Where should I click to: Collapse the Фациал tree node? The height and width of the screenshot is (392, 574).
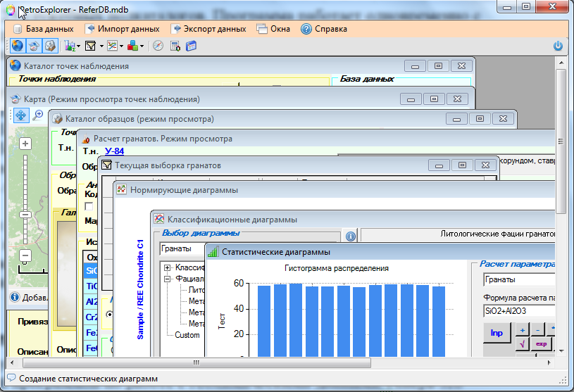[x=168, y=279]
